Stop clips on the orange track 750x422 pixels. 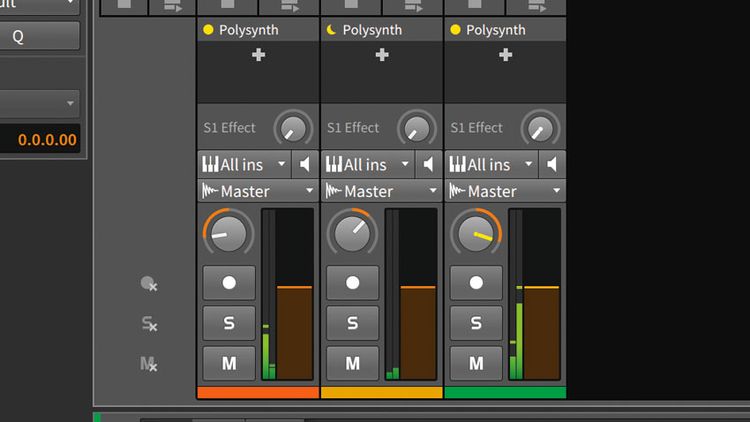(227, 6)
